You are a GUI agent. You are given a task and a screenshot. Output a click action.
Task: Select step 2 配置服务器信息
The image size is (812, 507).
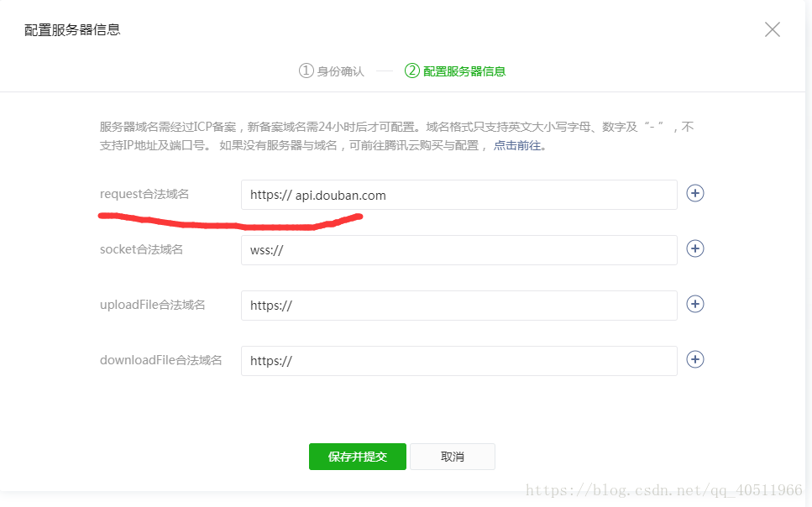pos(454,71)
